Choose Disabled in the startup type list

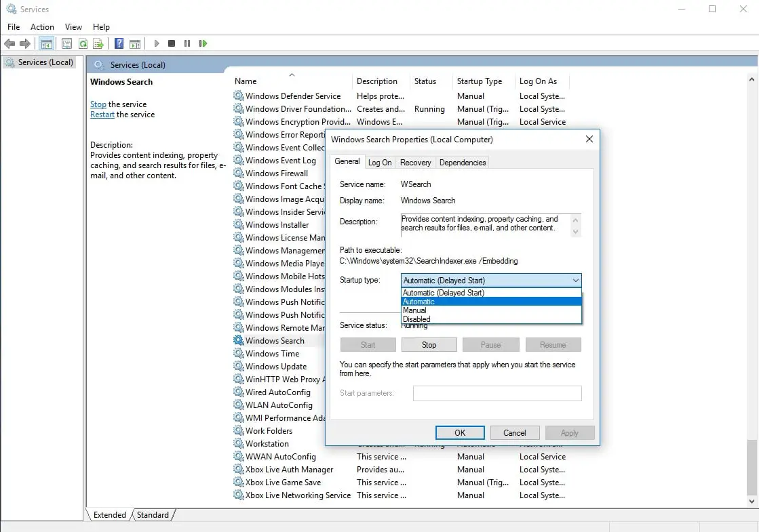(491, 319)
